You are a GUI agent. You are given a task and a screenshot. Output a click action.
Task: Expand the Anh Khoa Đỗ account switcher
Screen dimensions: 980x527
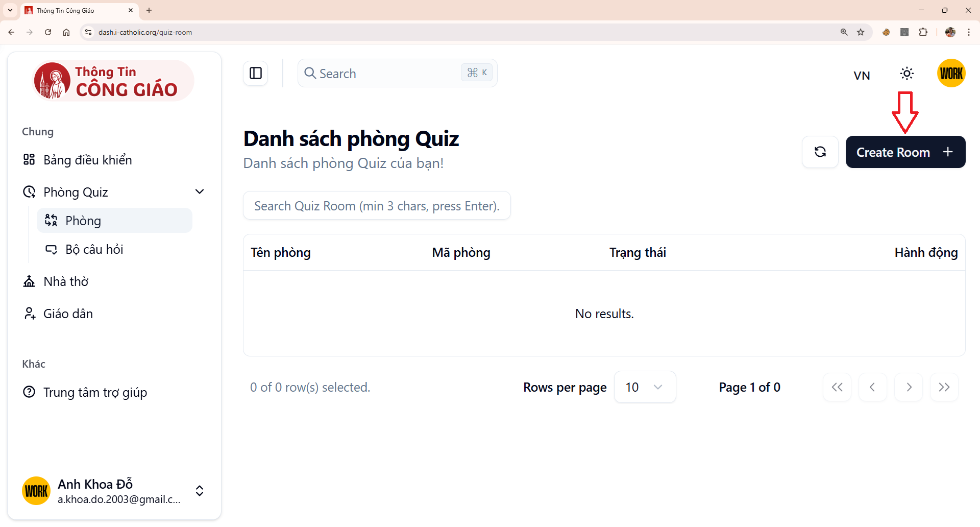(200, 491)
